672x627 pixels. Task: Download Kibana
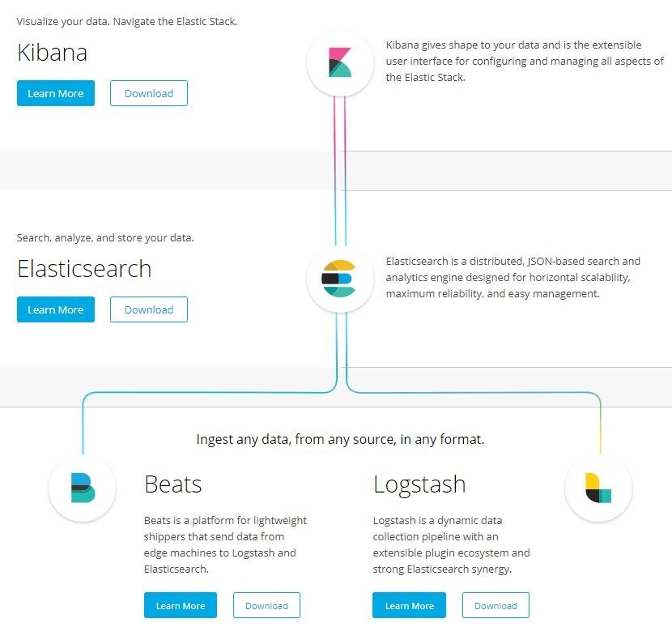tap(149, 93)
